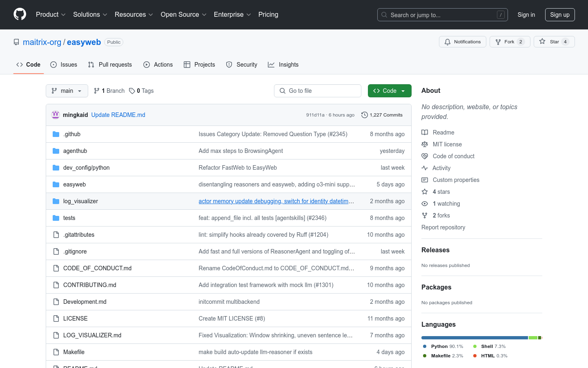Expand the Open Source menu
Viewport: 588px width, 368px height.
[x=184, y=14]
